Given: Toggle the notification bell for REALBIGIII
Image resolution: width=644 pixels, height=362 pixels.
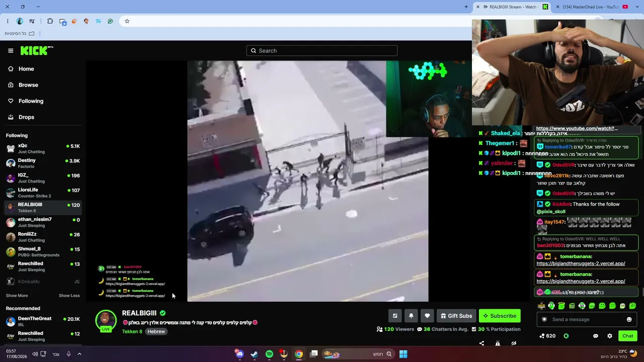Looking at the screenshot, I should point(411,316).
